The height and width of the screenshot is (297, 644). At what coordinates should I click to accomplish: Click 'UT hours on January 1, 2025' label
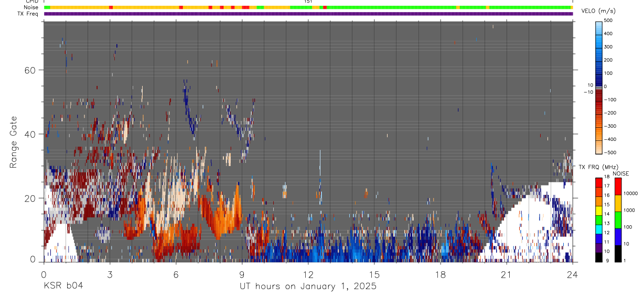[308, 287]
